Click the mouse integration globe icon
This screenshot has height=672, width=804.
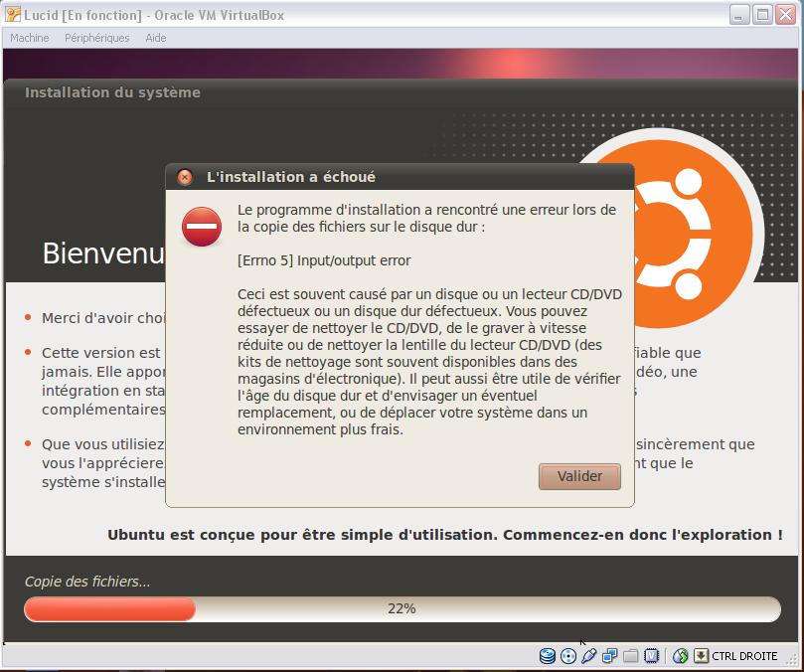click(681, 655)
